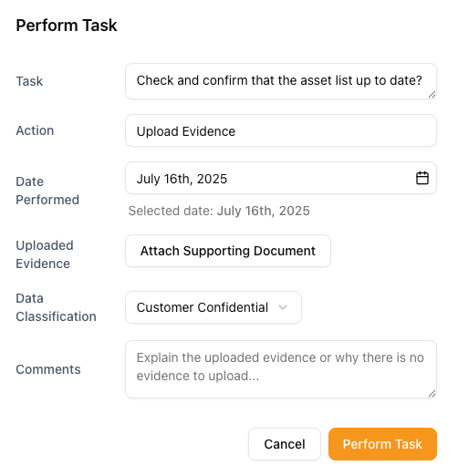Open the Customer Confidential combo box
Screen dimensions: 458x476
(x=213, y=307)
